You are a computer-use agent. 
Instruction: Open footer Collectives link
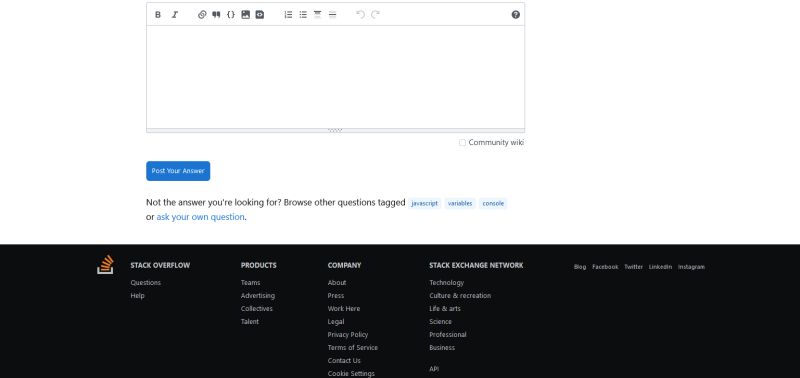click(x=257, y=309)
